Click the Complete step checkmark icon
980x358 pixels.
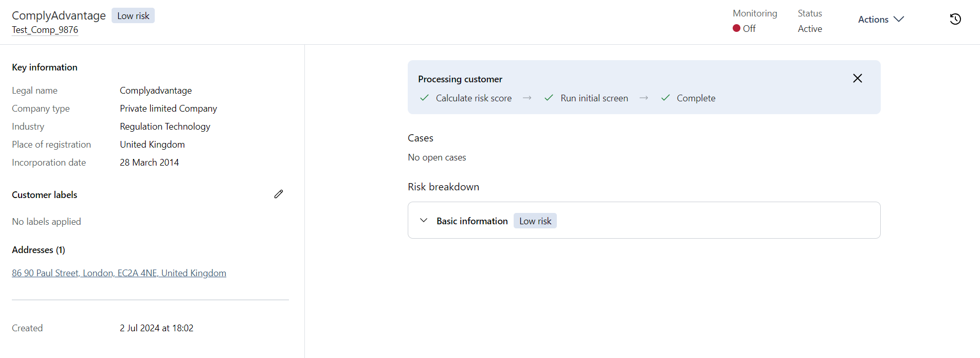point(665,98)
